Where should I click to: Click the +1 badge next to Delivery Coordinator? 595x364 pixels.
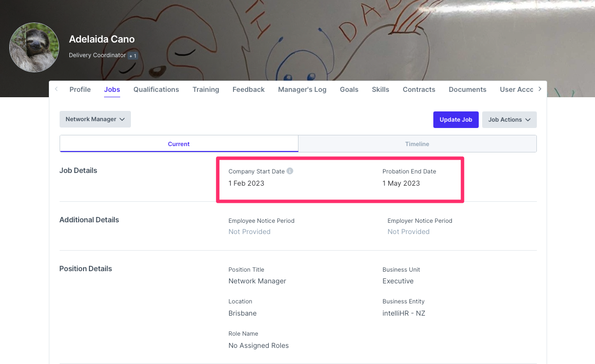132,56
